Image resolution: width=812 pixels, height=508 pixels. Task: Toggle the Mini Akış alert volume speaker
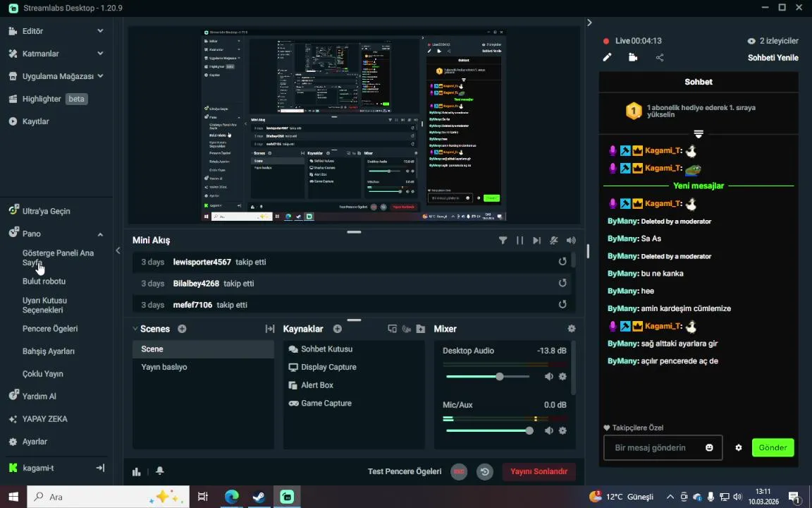coord(571,241)
